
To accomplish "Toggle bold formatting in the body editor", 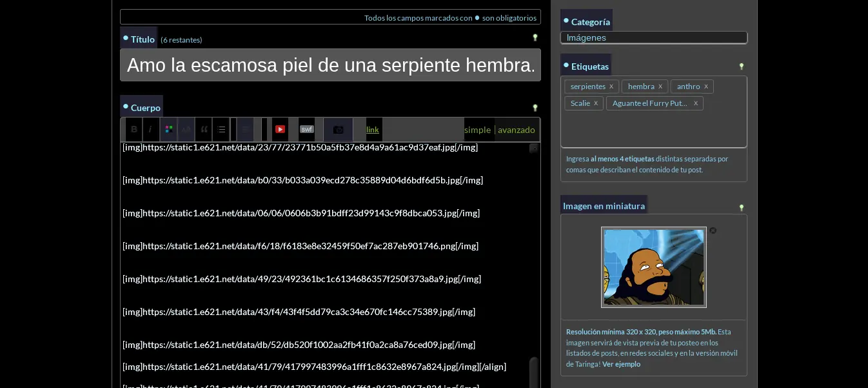I will click(134, 129).
